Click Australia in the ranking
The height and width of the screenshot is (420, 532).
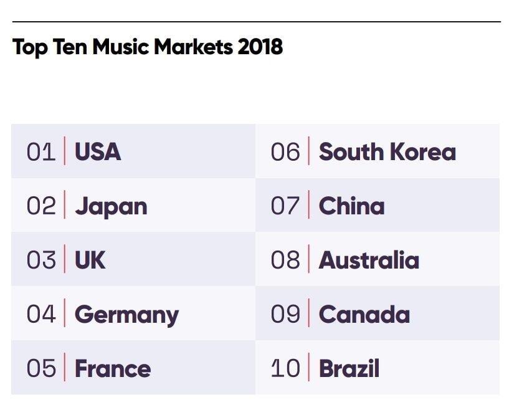tap(369, 260)
